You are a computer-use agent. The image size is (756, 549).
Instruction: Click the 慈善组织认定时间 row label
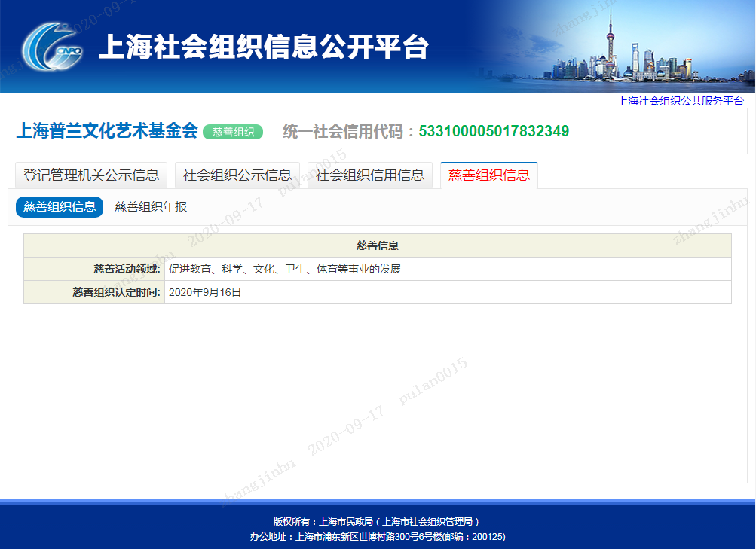(116, 292)
